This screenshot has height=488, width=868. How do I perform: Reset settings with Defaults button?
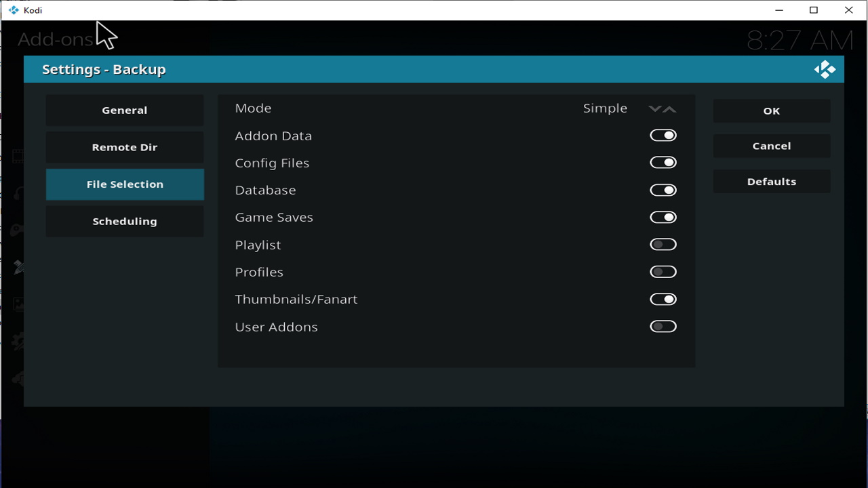(x=771, y=182)
